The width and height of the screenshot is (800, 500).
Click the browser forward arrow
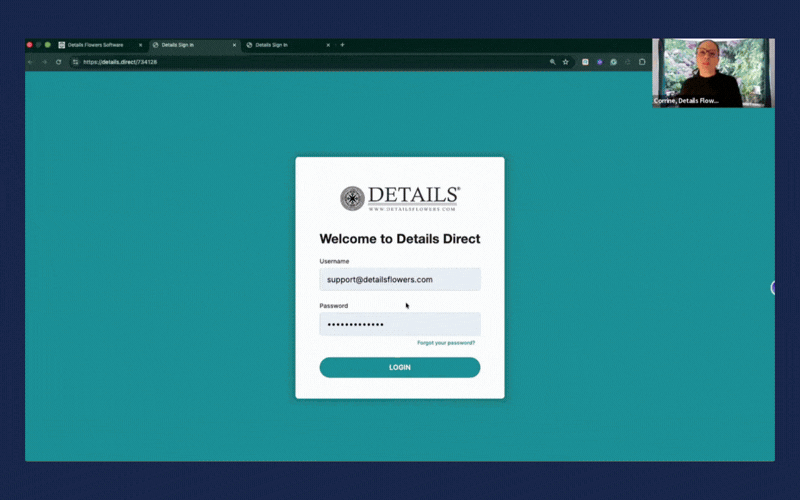[44, 62]
